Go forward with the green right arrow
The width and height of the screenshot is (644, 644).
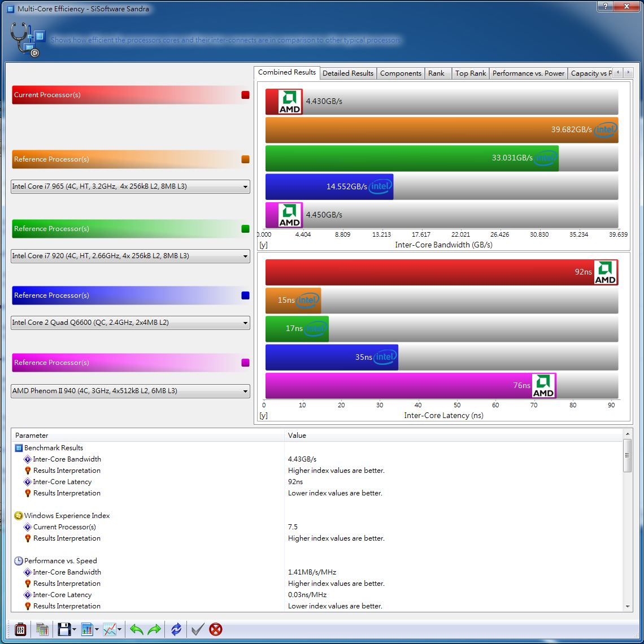[x=154, y=629]
